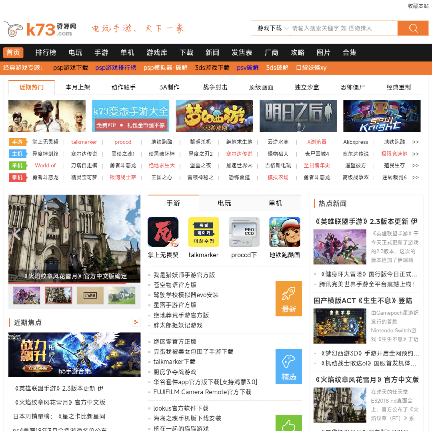Open the search category dropdown
432x431 pixels.
pos(272,28)
